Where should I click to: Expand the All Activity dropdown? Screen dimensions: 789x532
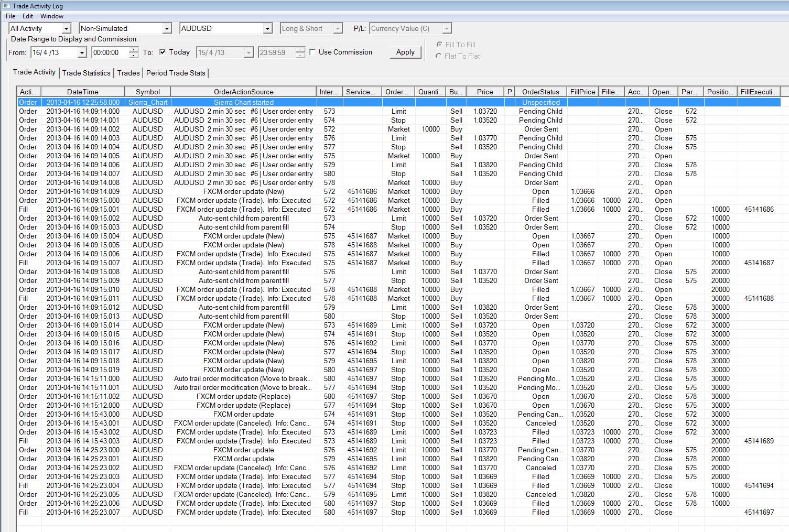[66, 29]
